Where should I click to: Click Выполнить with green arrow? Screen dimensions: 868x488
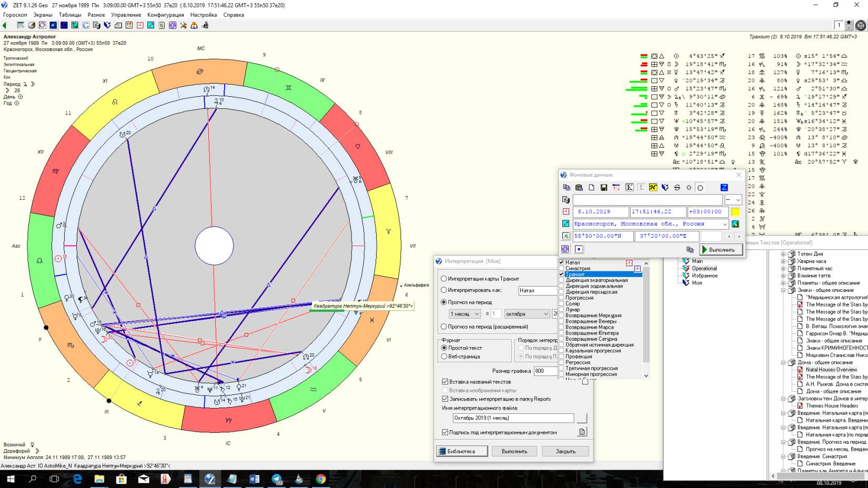click(721, 250)
